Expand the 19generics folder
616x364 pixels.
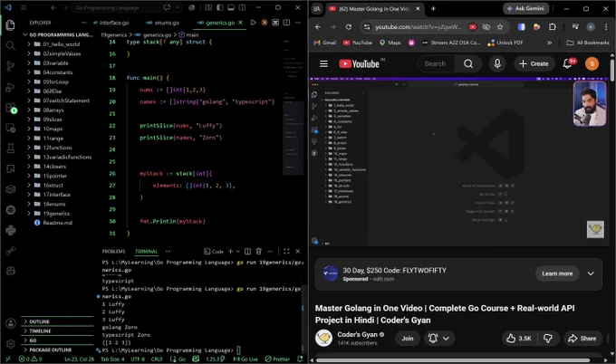tap(56, 214)
